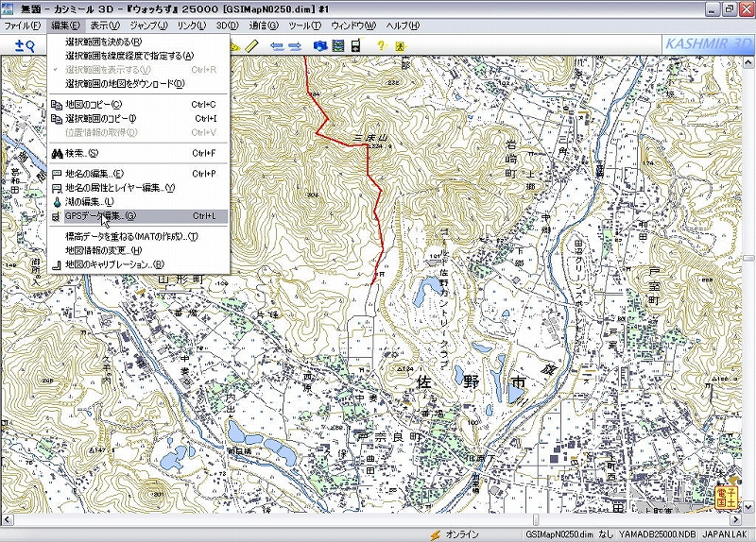Screen dimensions: 756x542
Task: Open the ツール(T) menu
Action: (x=304, y=25)
